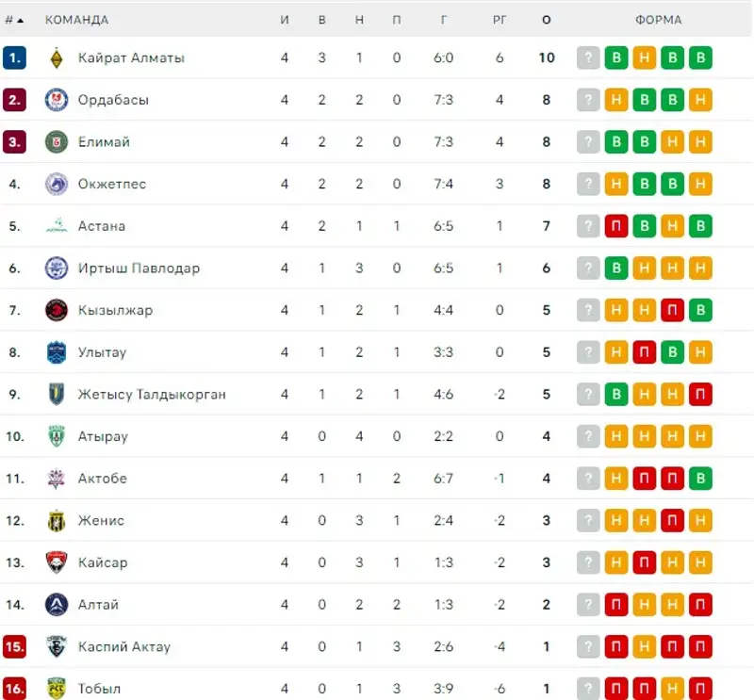
Task: Open the Иртыш Павлодар team link
Action: [139, 269]
